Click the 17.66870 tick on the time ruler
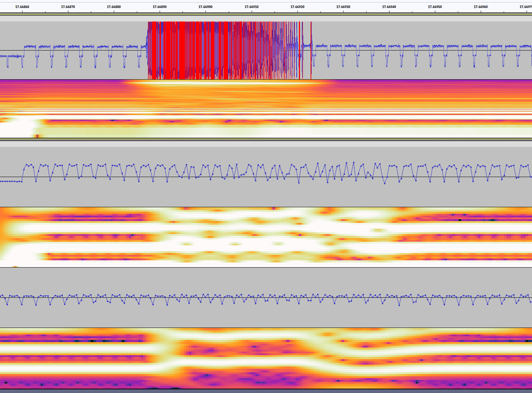Screen dimensions: 532x393 (68, 7)
